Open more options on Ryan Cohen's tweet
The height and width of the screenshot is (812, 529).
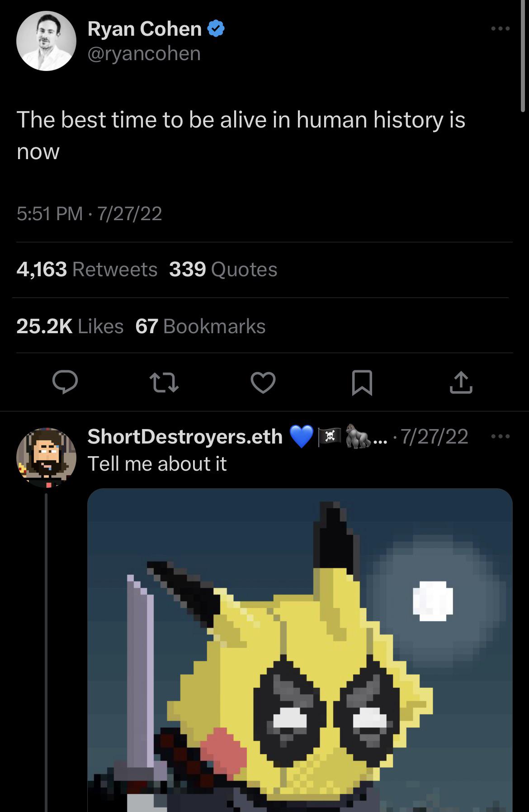pyautogui.click(x=501, y=29)
